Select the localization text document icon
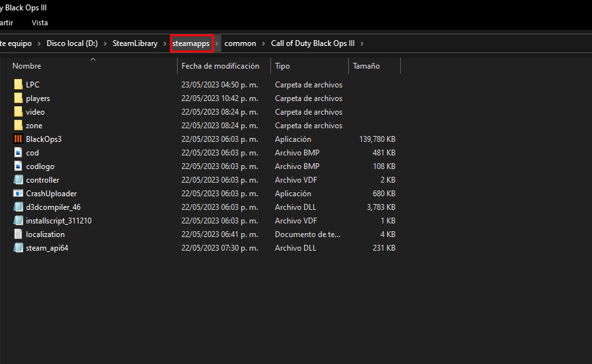The width and height of the screenshot is (592, 364). point(18,234)
